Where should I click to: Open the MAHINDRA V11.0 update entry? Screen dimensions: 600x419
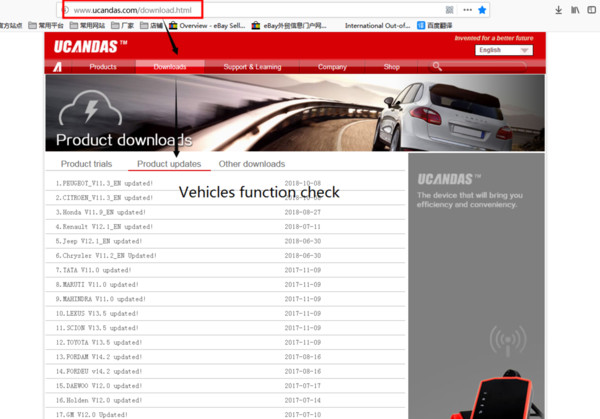coord(101,299)
